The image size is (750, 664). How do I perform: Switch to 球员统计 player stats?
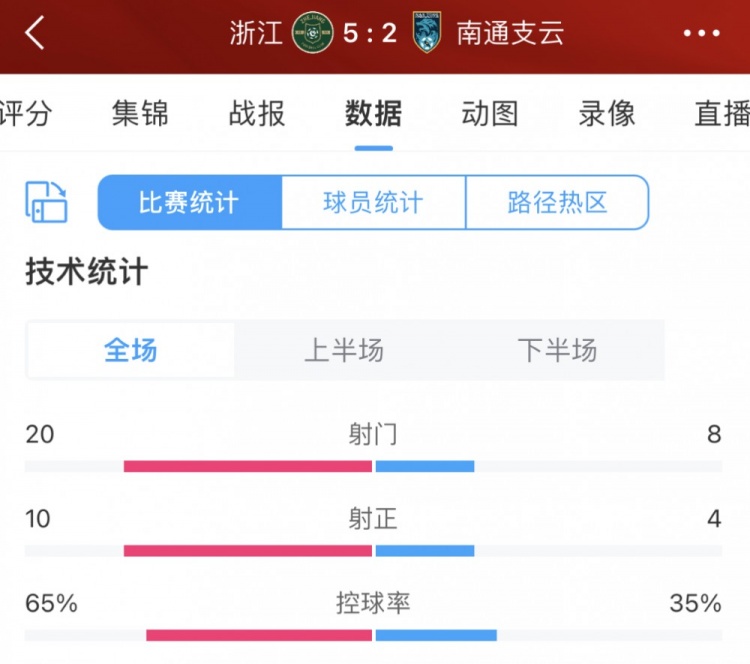(373, 203)
